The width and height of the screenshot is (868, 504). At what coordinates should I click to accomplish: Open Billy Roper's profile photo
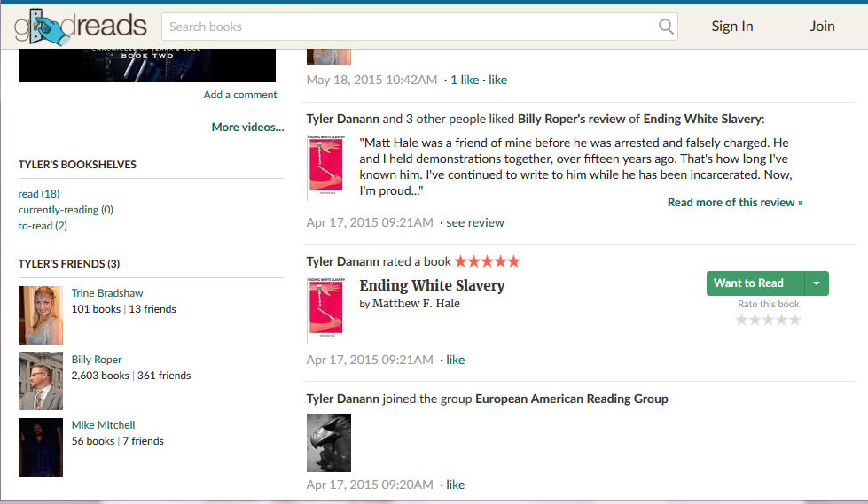pos(41,381)
